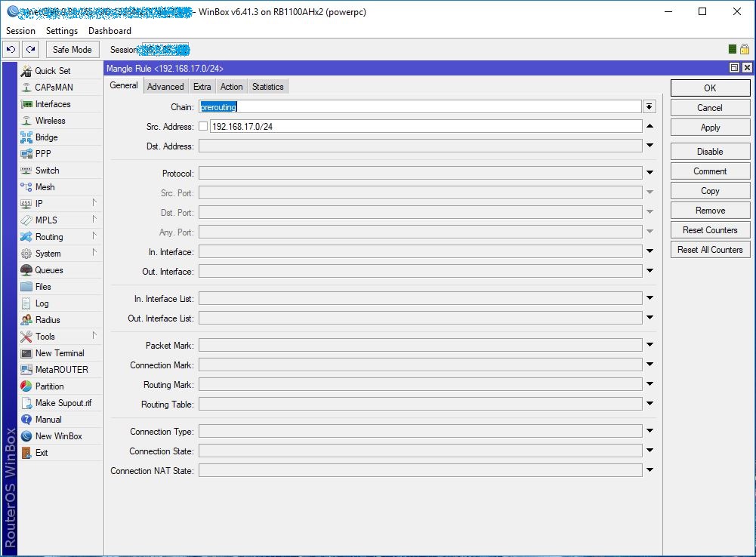Close the Mangle Rule sub-window
This screenshot has height=557, width=756.
[x=747, y=68]
